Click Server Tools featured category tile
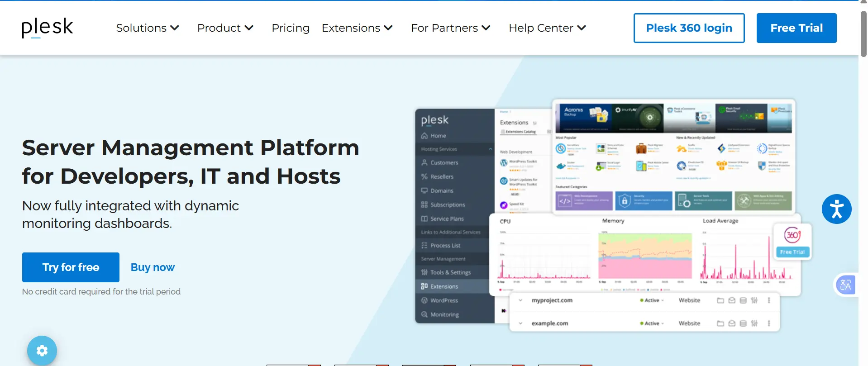Viewport: 868px width, 366px height. click(703, 201)
